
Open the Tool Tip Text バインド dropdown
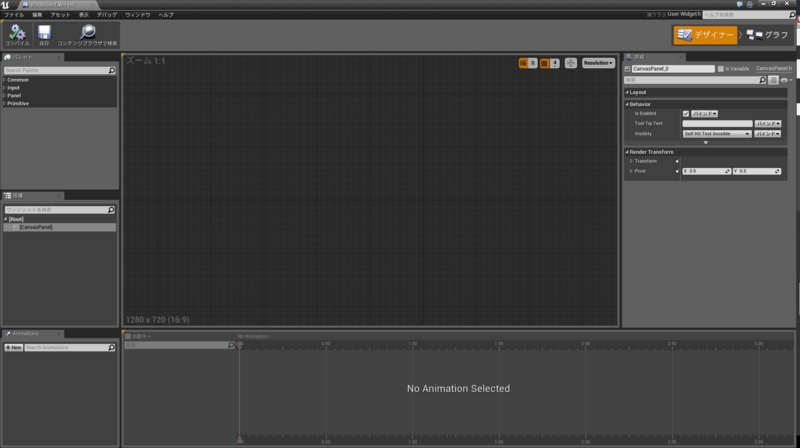pos(768,123)
